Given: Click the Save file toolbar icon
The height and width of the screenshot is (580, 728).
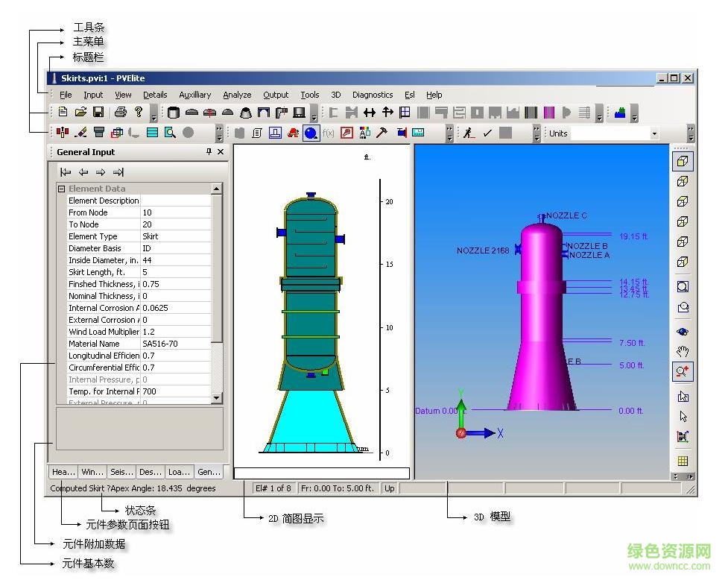Looking at the screenshot, I should click(x=98, y=113).
